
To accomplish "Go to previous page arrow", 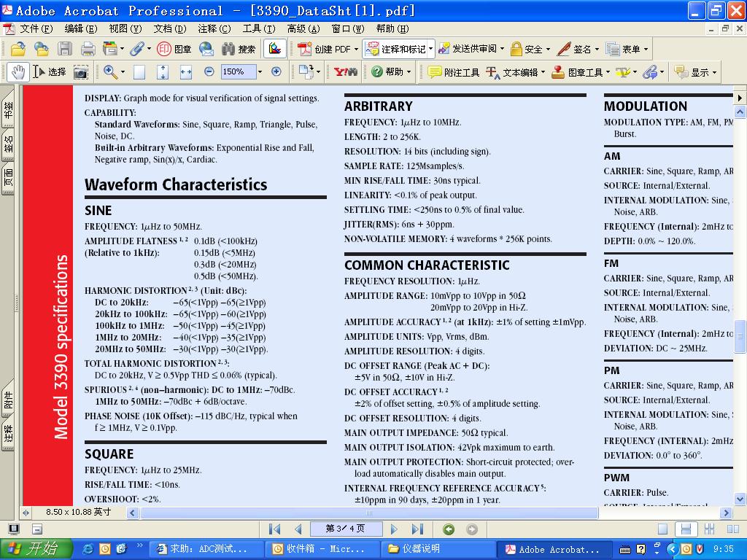I will pyautogui.click(x=298, y=529).
